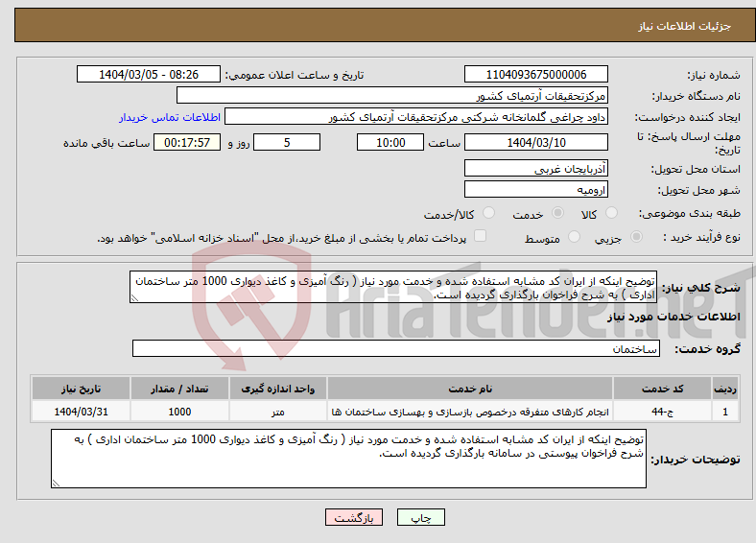The image size is (756, 543).
Task: Click the شهر محل تحویل field ارومیه
Action: [535, 189]
